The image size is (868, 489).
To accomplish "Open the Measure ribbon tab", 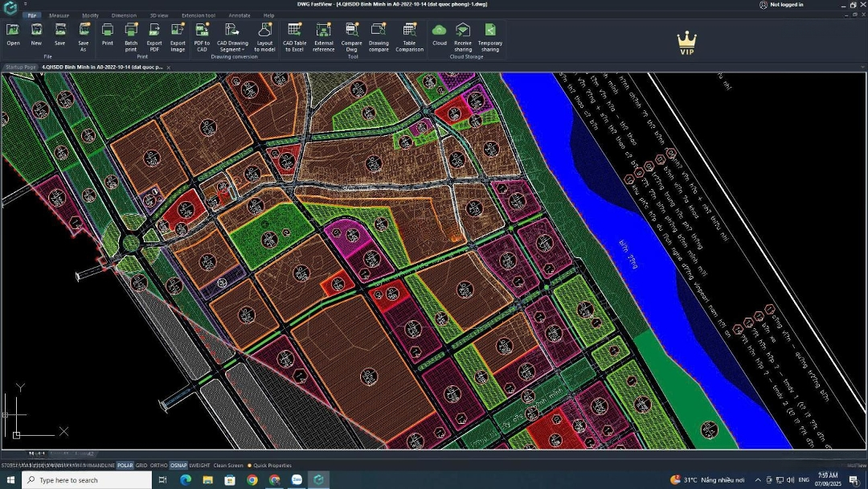I will point(59,15).
